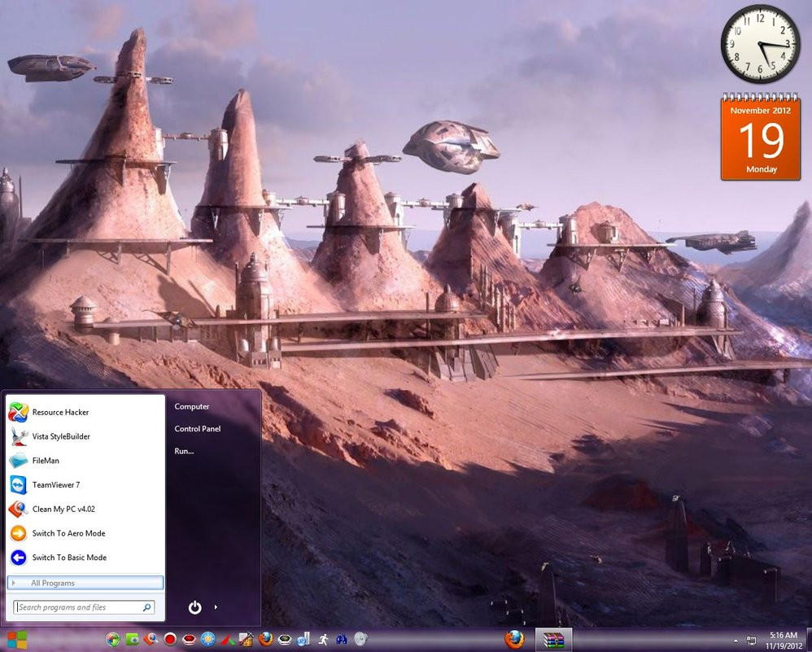The width and height of the screenshot is (812, 652).
Task: Open the colored Windows shield quick launch icon
Action: tap(112, 640)
